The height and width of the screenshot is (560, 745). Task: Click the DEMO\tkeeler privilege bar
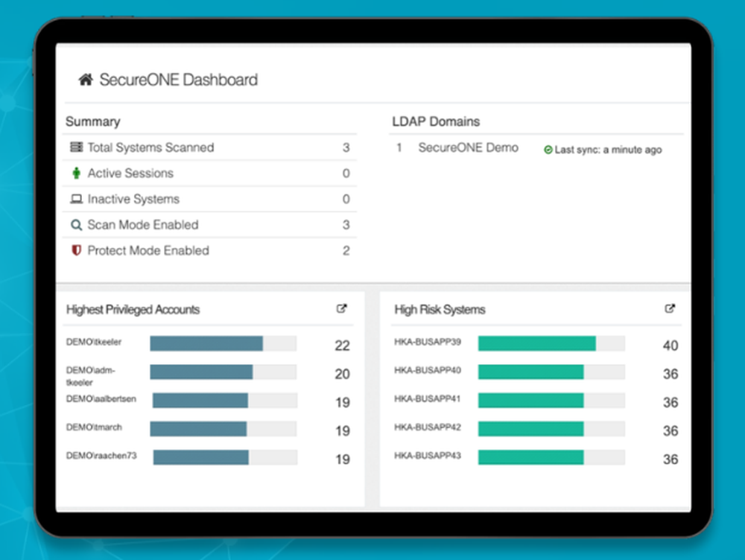pos(223,343)
